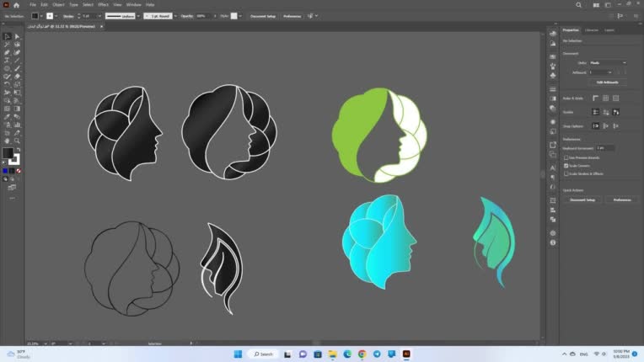The width and height of the screenshot is (644, 362).
Task: Select the Free Transform tool
Action: point(17,93)
